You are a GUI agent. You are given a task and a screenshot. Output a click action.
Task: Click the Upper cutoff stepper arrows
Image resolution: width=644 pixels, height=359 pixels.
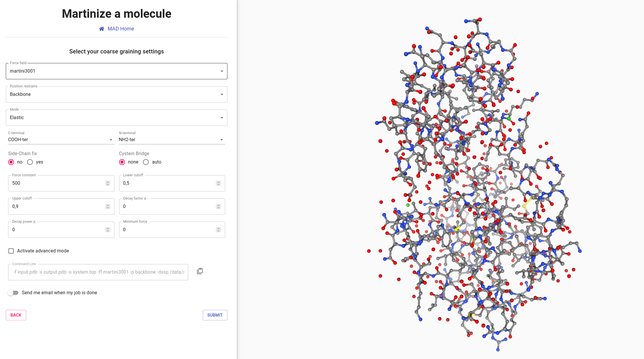coord(108,207)
